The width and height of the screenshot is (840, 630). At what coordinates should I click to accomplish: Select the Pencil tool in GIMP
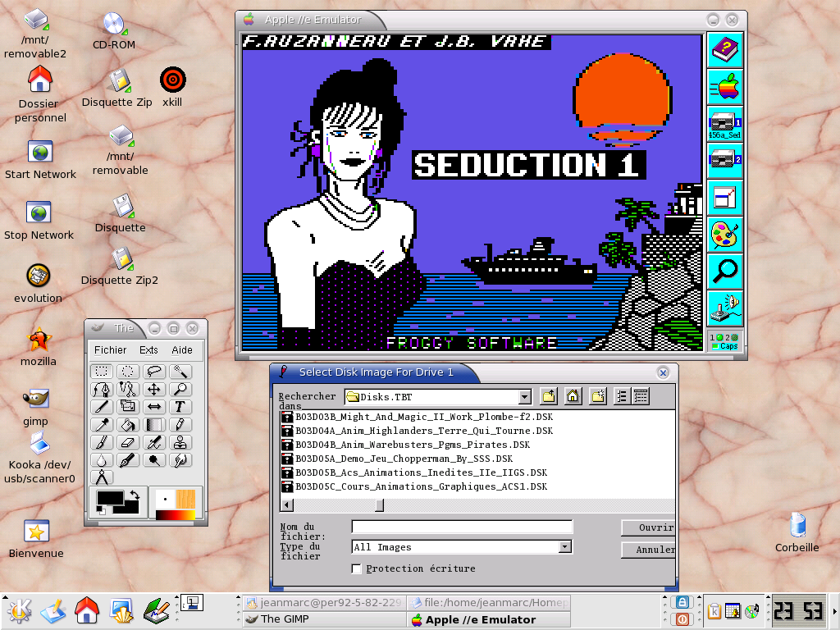click(180, 424)
